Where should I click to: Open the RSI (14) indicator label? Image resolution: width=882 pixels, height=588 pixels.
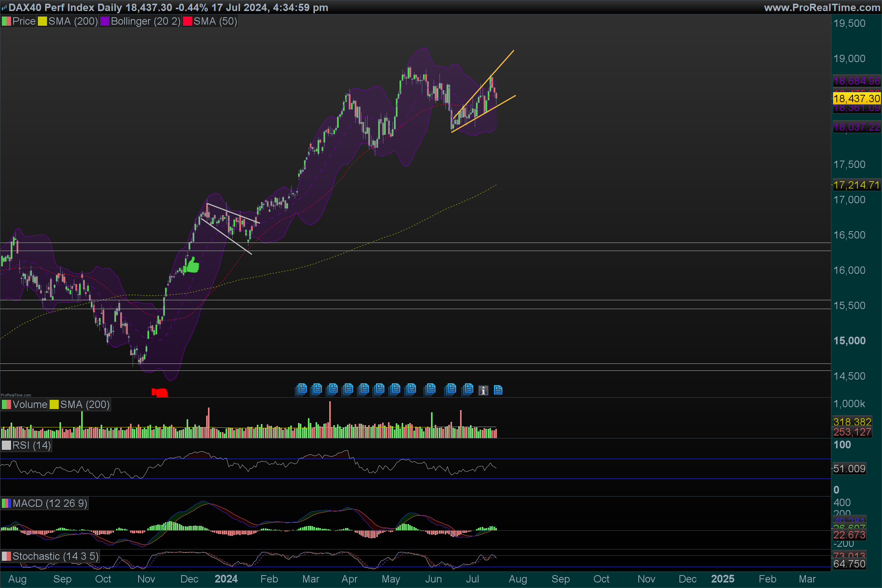[x=31, y=445]
